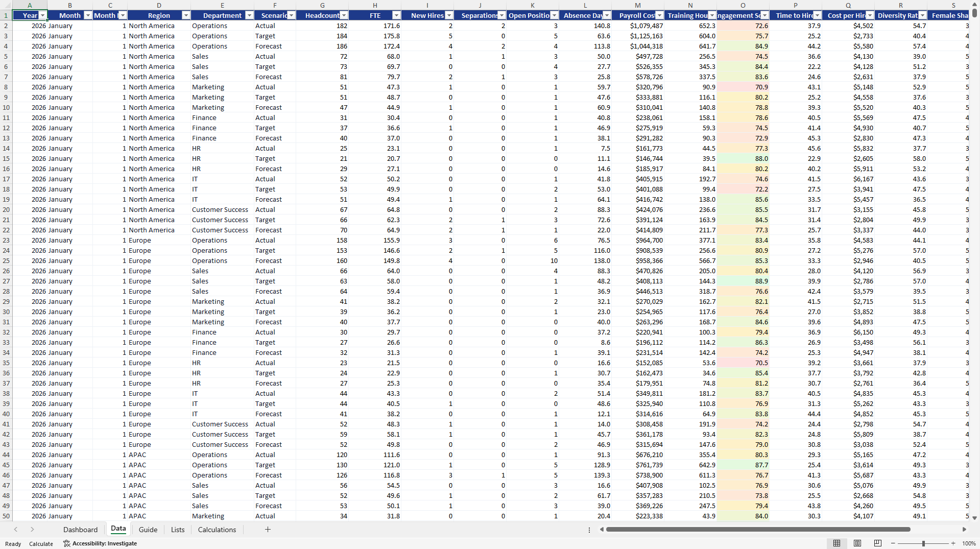980x549 pixels.
Task: Click the Ready status indicator
Action: pos(13,544)
